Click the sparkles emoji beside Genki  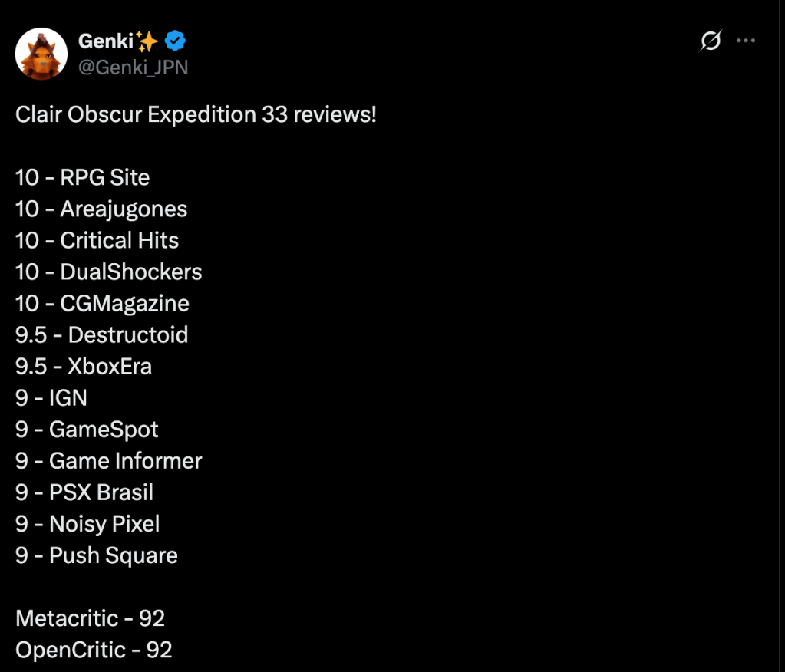point(147,41)
